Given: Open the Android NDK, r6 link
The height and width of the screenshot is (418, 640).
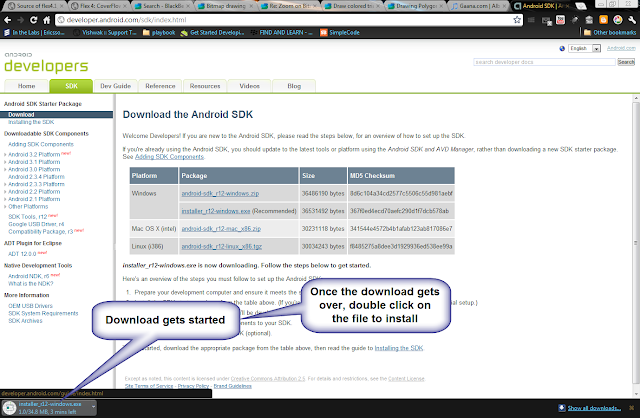Looking at the screenshot, I should tap(29, 276).
